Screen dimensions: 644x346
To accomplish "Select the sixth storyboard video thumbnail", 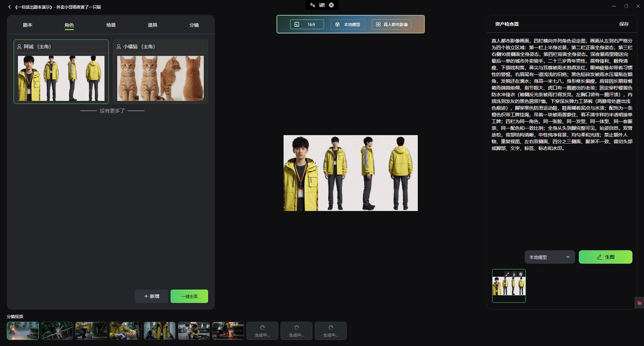I will coord(194,331).
